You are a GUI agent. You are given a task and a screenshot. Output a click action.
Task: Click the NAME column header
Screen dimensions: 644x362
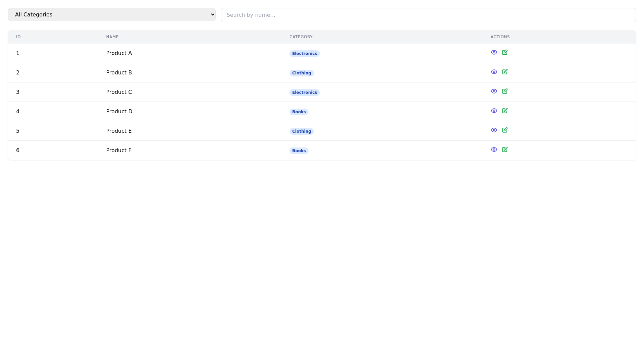(x=112, y=37)
